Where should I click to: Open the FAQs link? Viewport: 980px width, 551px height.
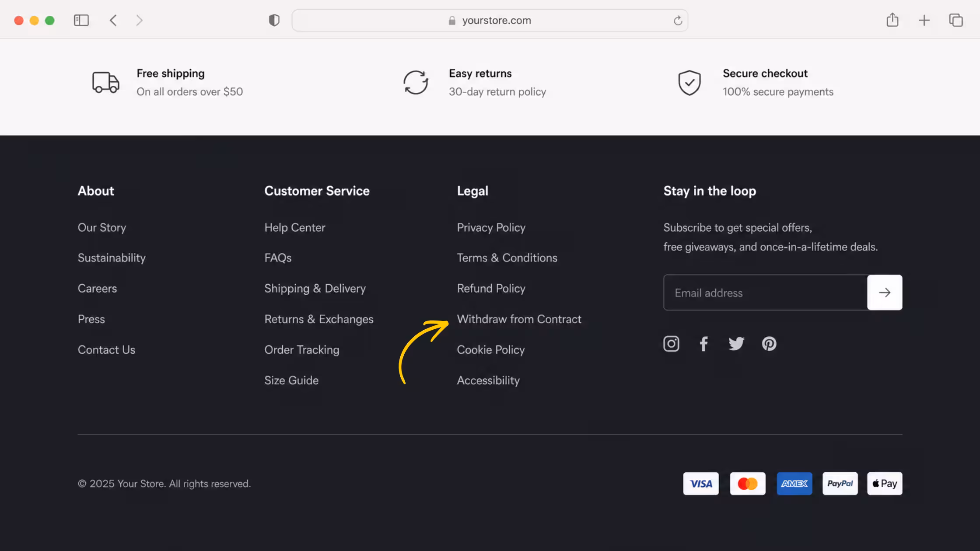pos(278,258)
